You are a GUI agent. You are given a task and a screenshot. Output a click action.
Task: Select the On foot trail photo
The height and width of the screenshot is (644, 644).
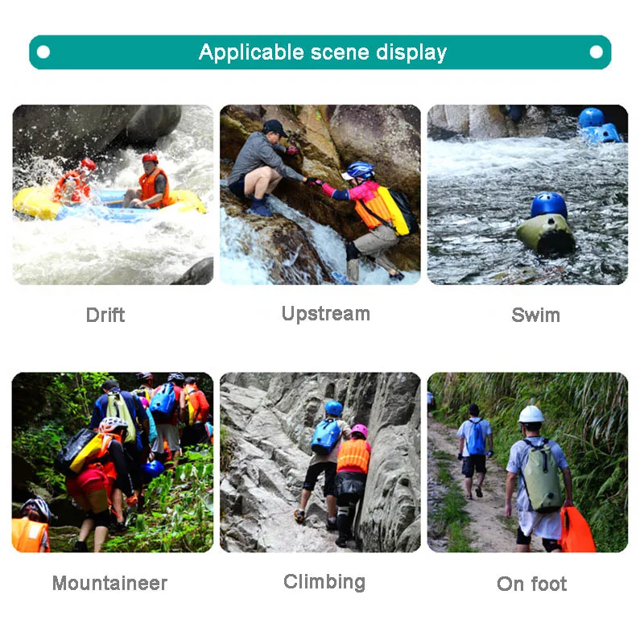528,462
